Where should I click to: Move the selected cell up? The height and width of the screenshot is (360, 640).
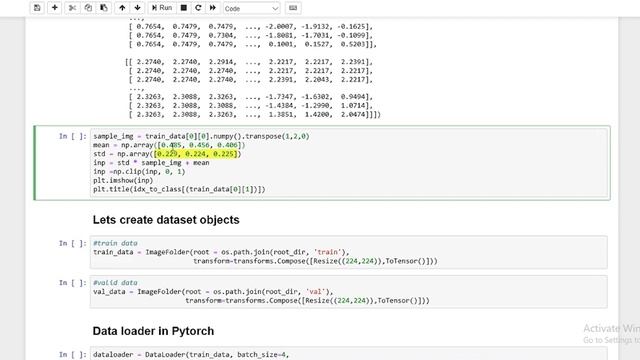tap(122, 8)
